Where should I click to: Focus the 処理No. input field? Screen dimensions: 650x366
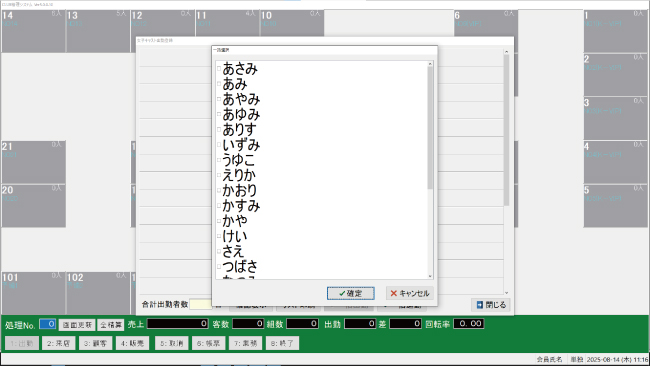(48, 324)
